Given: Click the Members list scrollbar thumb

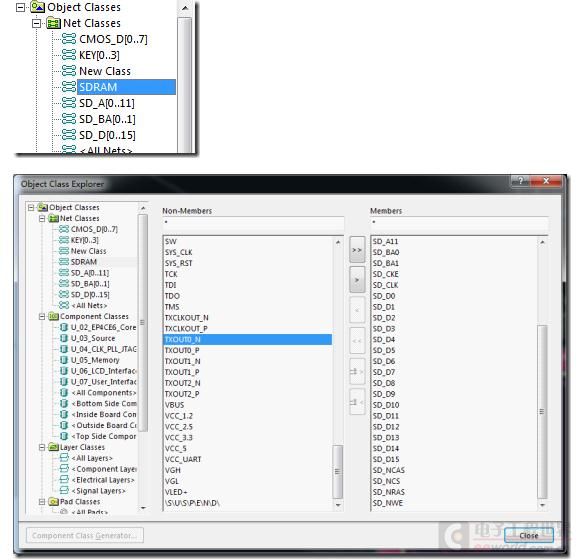Looking at the screenshot, I should coord(542,411).
